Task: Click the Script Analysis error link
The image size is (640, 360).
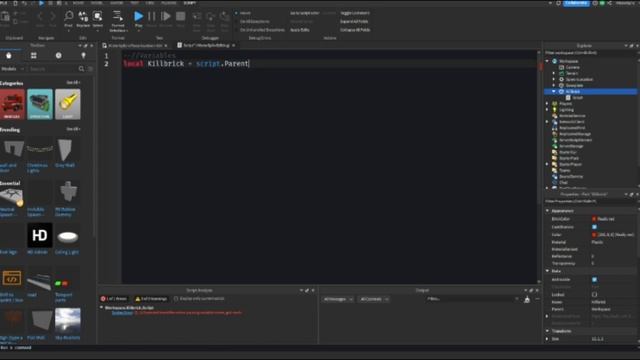Action: point(122,313)
